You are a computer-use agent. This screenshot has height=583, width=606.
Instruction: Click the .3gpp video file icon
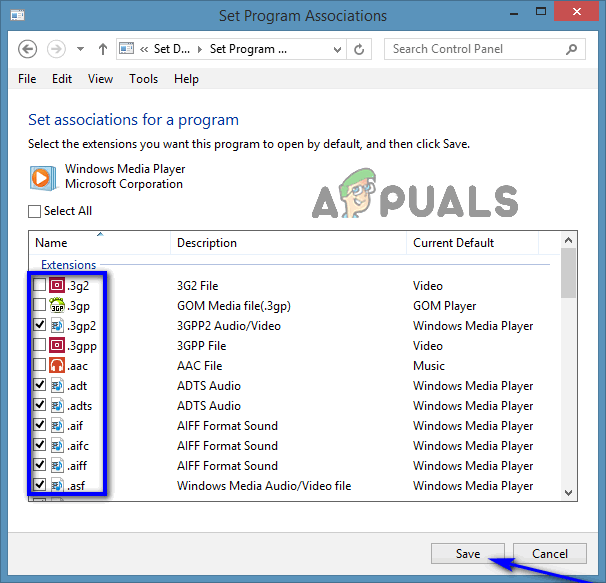pos(57,345)
